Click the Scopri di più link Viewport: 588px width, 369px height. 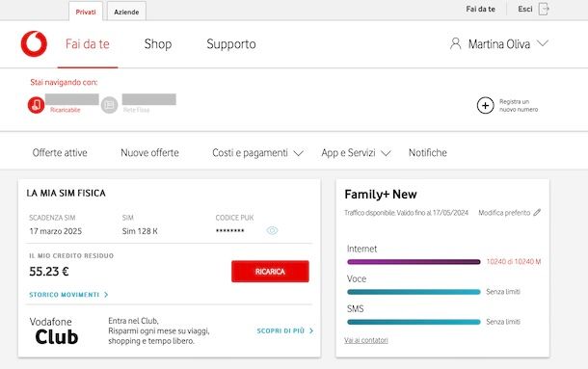coord(281,330)
